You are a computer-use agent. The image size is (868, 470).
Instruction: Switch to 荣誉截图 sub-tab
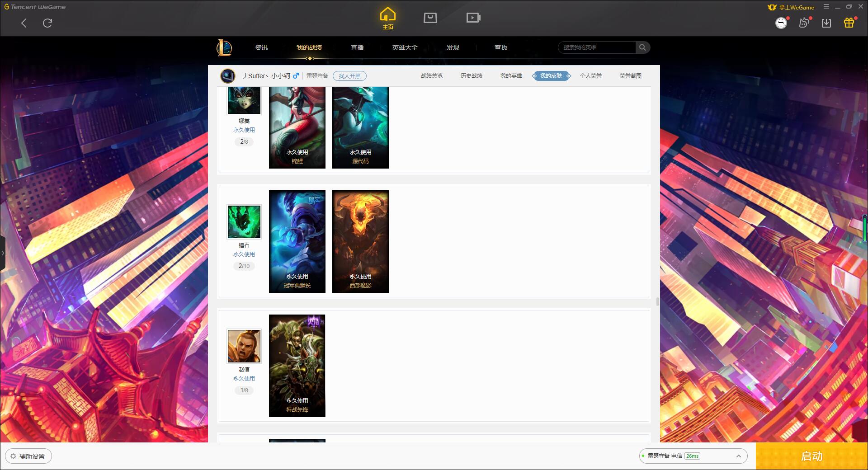tap(631, 76)
